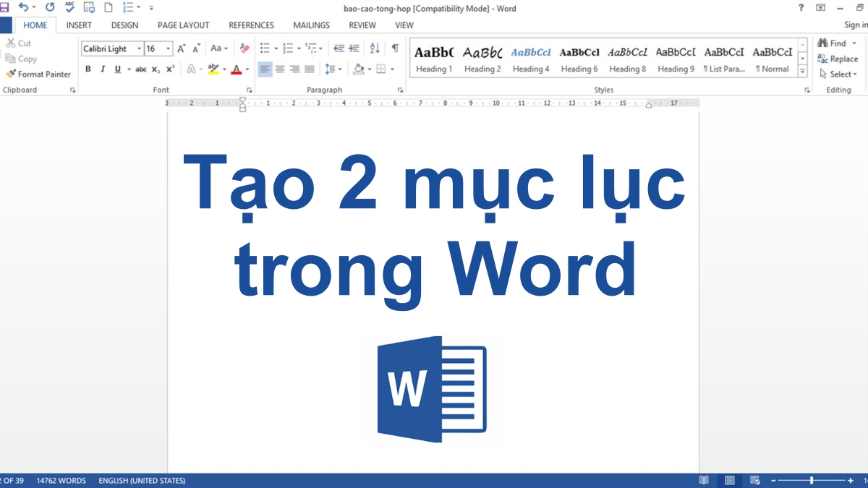Toggle show paragraph marks
The width and height of the screenshot is (868, 488).
pyautogui.click(x=395, y=48)
